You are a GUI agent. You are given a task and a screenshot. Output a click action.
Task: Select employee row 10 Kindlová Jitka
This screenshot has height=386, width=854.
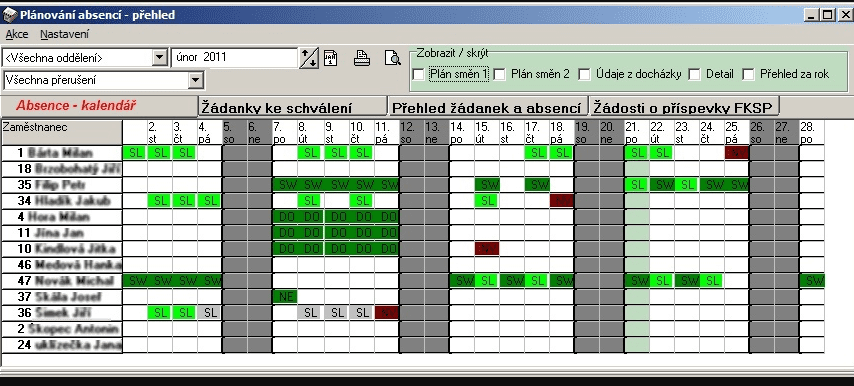click(x=62, y=249)
